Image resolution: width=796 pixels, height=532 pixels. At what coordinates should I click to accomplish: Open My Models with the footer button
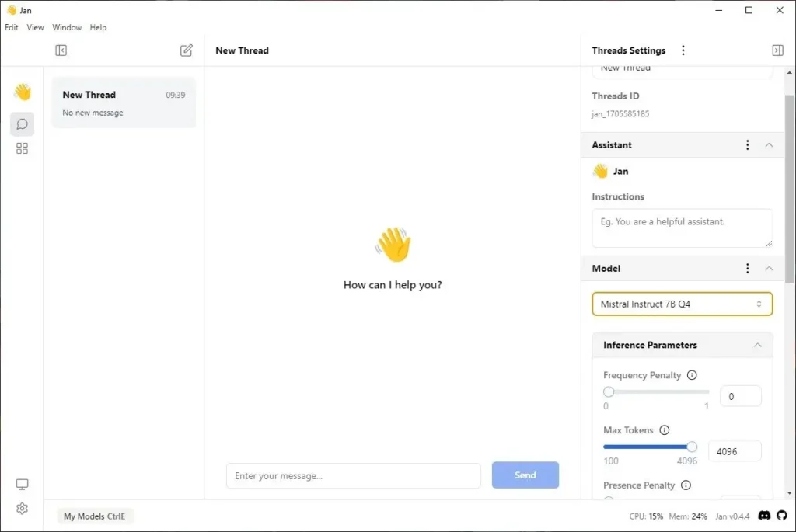[x=95, y=515]
